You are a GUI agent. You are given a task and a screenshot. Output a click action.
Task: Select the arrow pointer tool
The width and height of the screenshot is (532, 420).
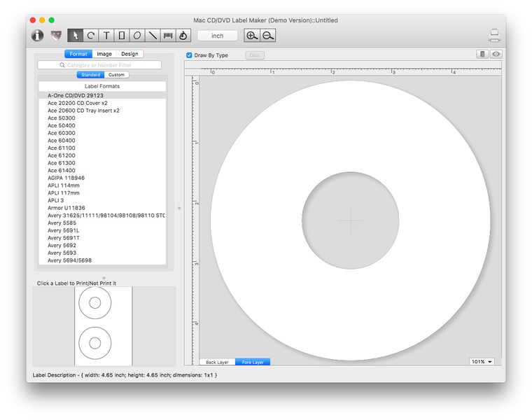point(75,35)
